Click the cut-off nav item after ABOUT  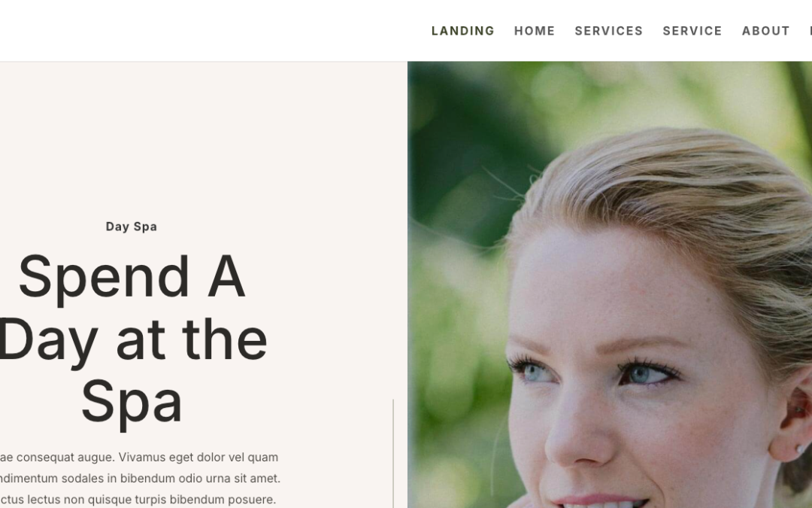(810, 31)
